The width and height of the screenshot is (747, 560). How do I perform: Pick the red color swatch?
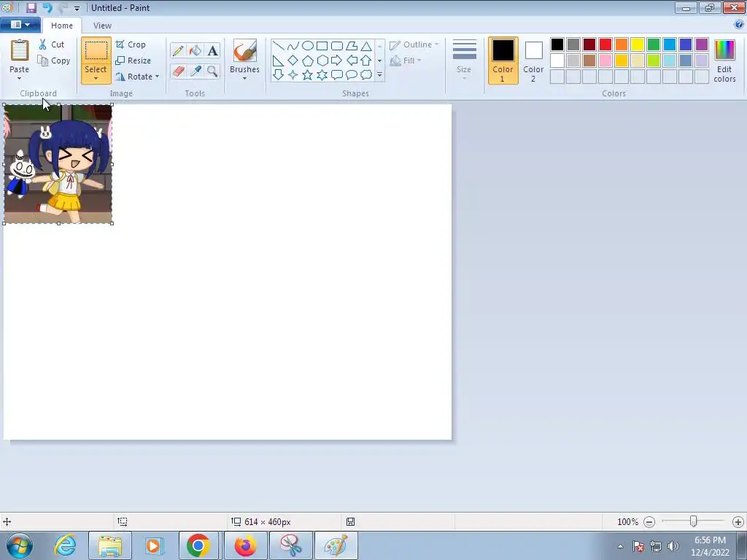coord(605,44)
